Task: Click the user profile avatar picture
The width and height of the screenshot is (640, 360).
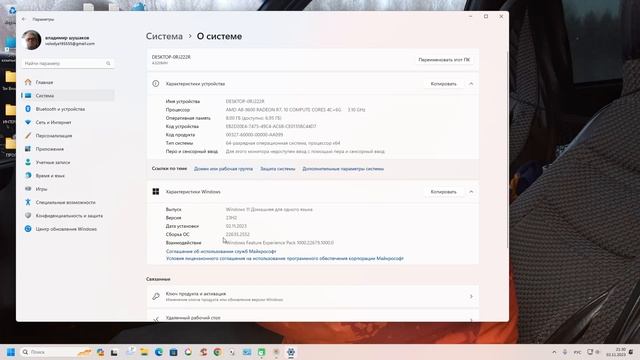Action: tap(31, 40)
